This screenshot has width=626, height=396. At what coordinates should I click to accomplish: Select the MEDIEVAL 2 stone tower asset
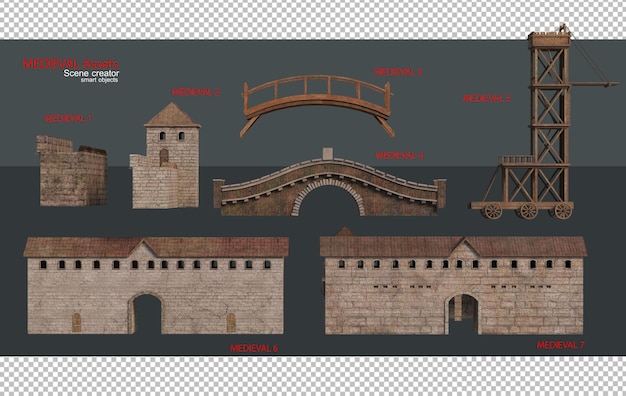(165, 156)
